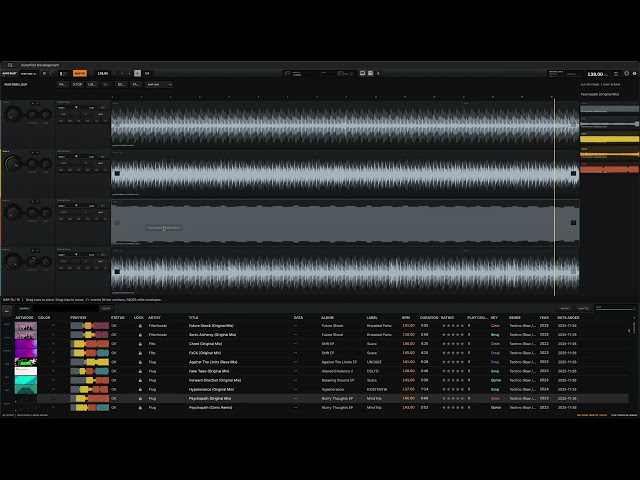Open the settings gear in the top-right corner
This screenshot has height=480, width=640.
[634, 73]
